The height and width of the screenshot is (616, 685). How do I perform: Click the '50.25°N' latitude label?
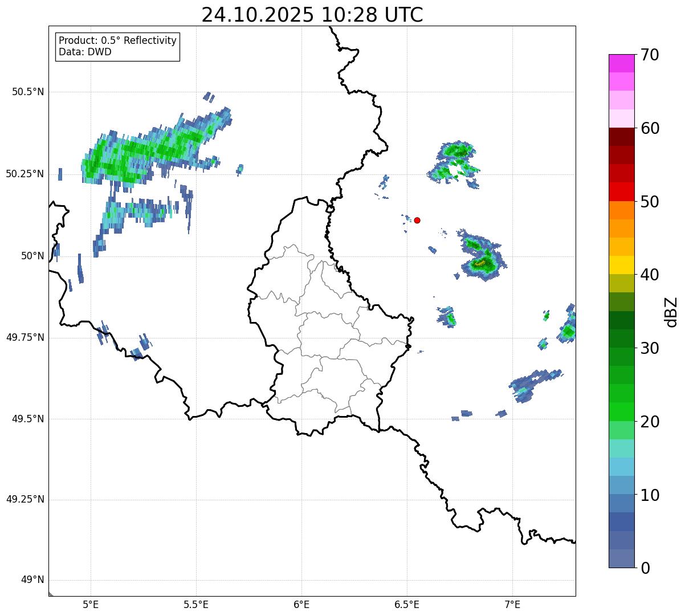[x=25, y=174]
